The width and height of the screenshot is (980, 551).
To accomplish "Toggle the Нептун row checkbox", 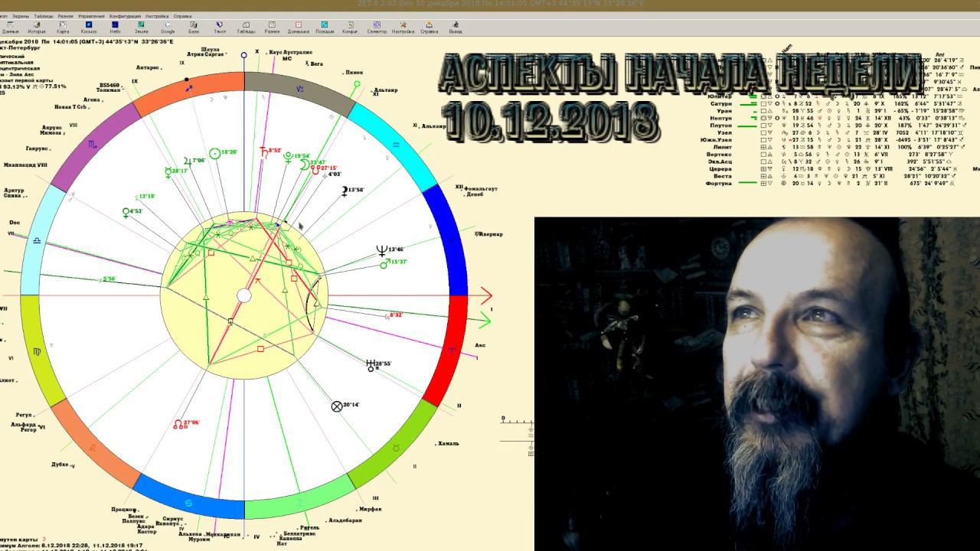I will tap(763, 119).
